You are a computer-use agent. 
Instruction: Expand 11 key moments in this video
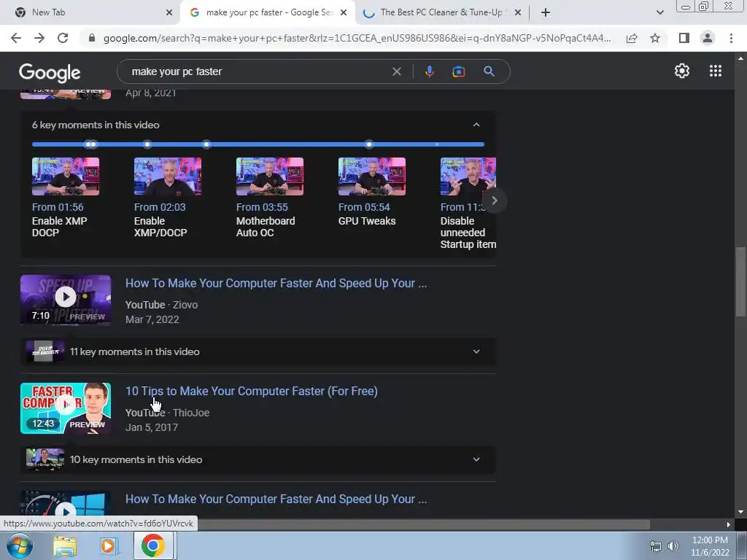pyautogui.click(x=476, y=352)
